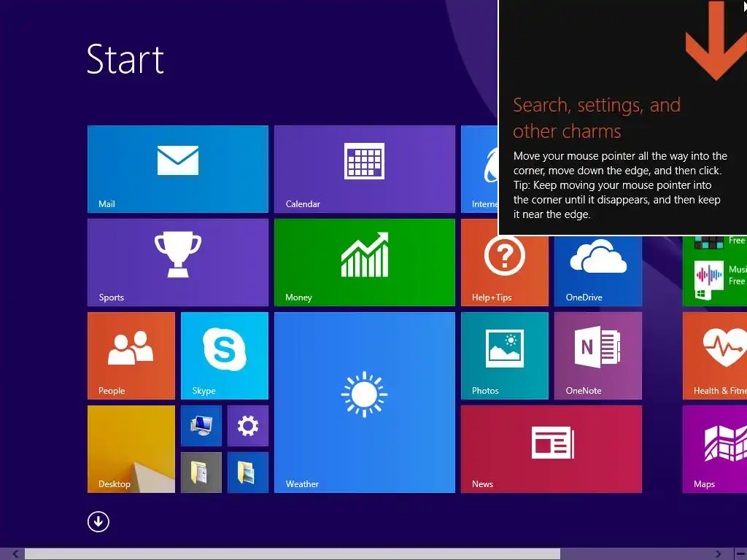747x560 pixels.
Task: Click the 'Search, settings, and other charms' heading
Action: [597, 118]
